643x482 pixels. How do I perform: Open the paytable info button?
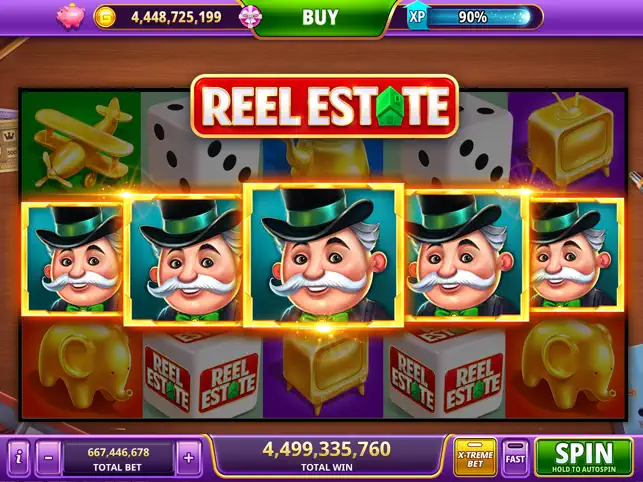(x=19, y=458)
